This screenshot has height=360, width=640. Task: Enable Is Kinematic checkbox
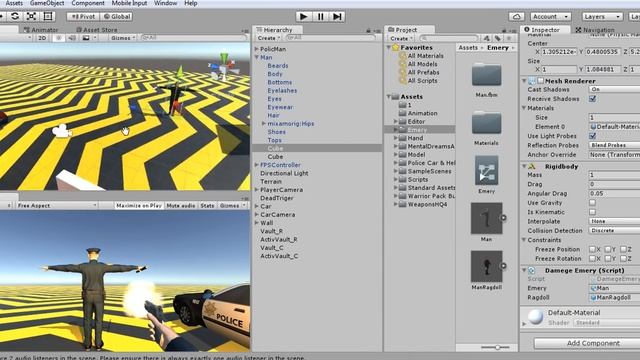point(592,212)
